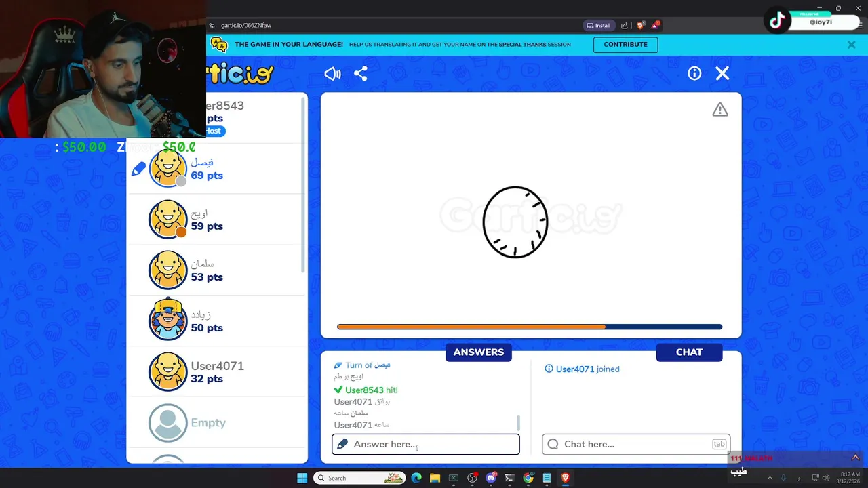The image size is (868, 488).
Task: Click the share room icon
Action: [361, 74]
